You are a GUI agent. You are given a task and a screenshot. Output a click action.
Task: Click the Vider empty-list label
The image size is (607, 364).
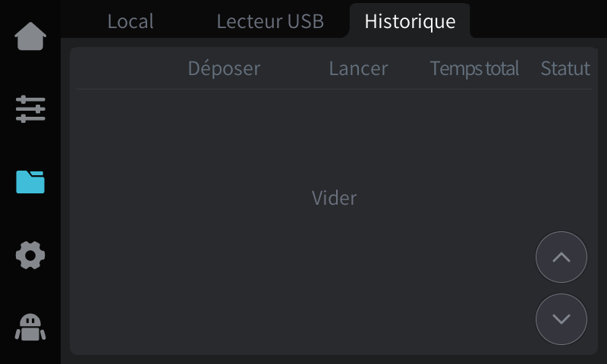click(x=334, y=199)
